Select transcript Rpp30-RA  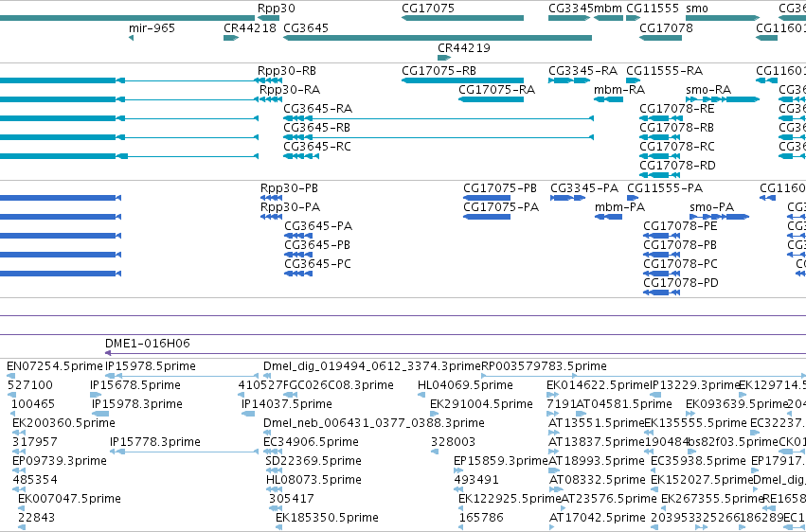pyautogui.click(x=290, y=90)
